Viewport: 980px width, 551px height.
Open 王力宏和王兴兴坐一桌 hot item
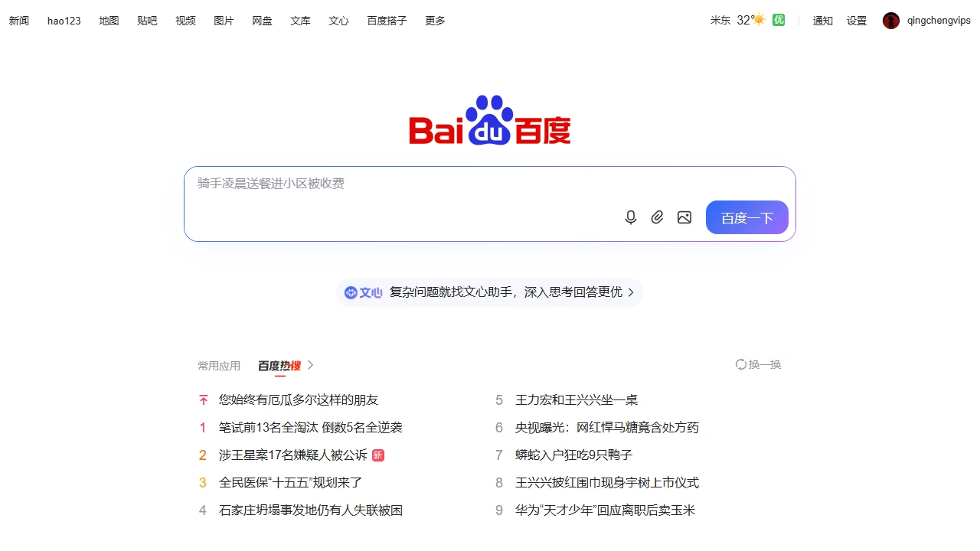[577, 399]
